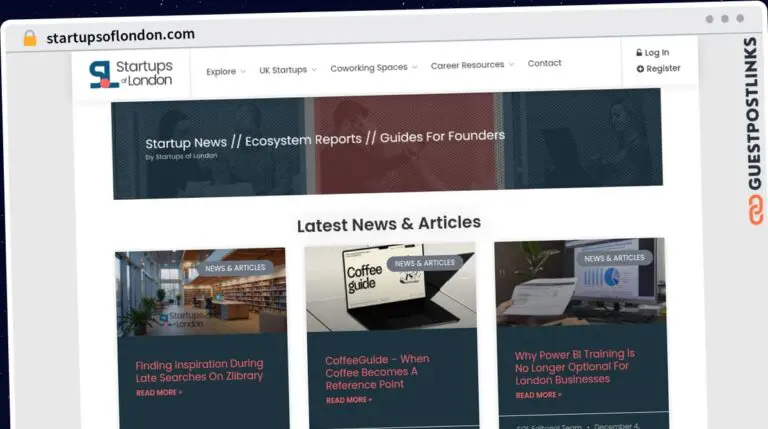The height and width of the screenshot is (429, 768).
Task: Expand the Explore dropdown menu
Action: click(x=226, y=72)
